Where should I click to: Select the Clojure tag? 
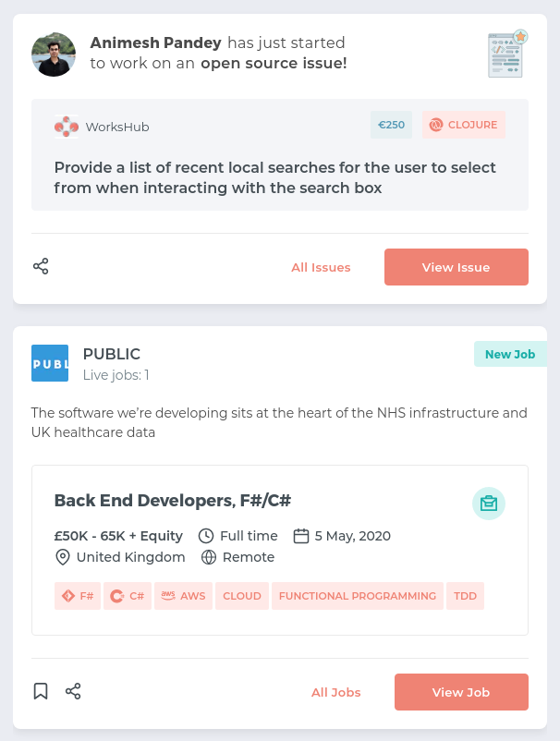[464, 125]
